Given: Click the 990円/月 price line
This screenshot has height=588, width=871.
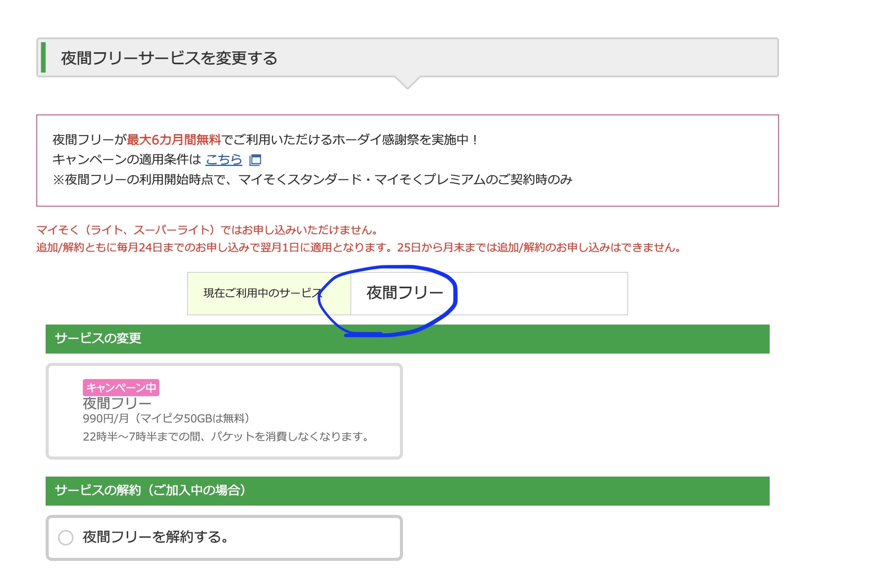Looking at the screenshot, I should pos(166,419).
